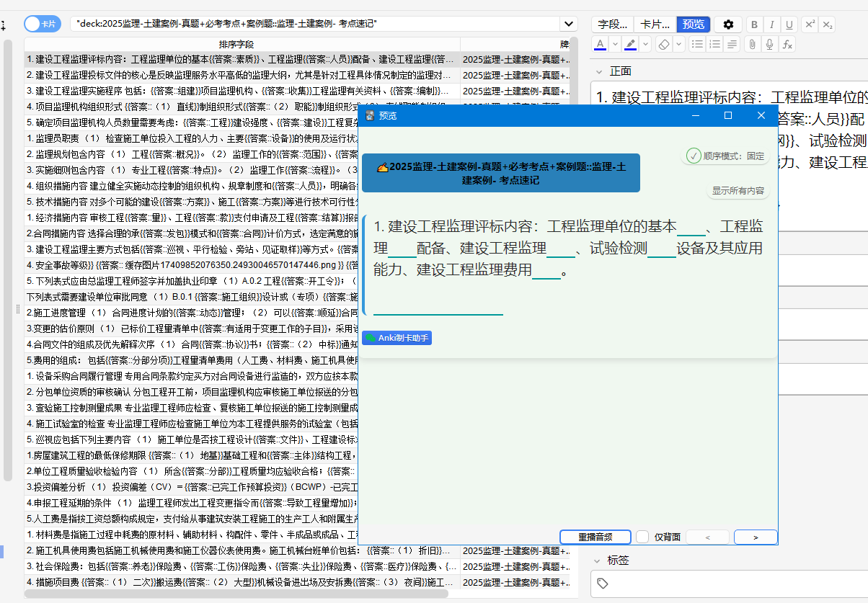The image size is (868, 603).
Task: Click the preview deck title banner
Action: click(500, 173)
